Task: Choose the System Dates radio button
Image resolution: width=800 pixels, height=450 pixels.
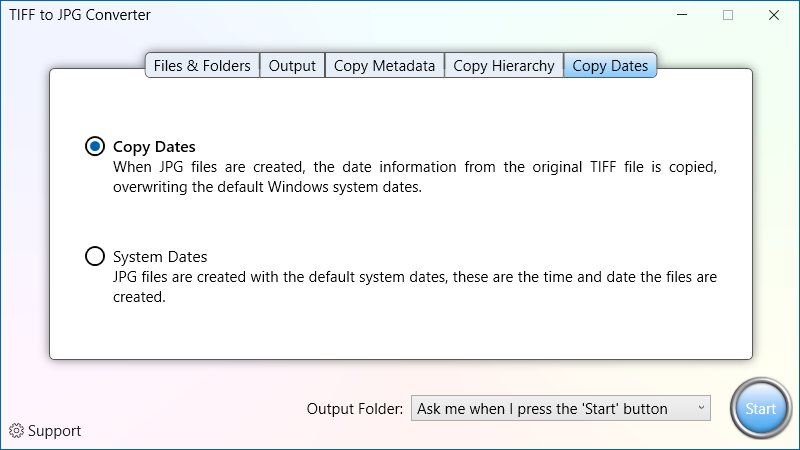Action: tap(95, 256)
